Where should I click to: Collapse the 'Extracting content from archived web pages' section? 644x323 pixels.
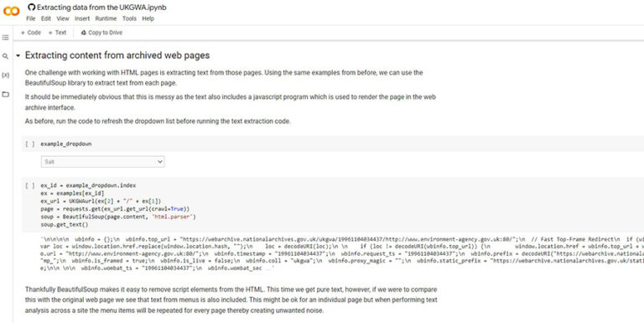(18, 55)
